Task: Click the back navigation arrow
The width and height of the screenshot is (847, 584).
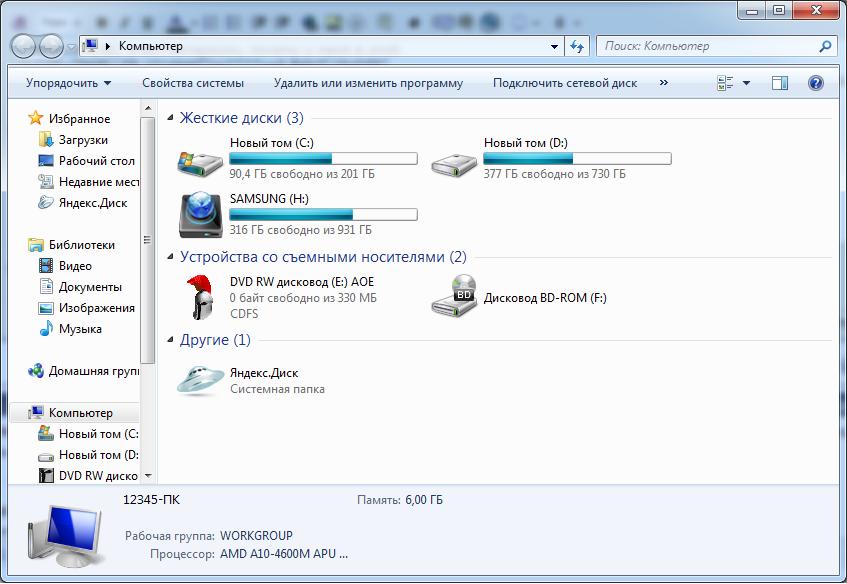Action: [24, 46]
